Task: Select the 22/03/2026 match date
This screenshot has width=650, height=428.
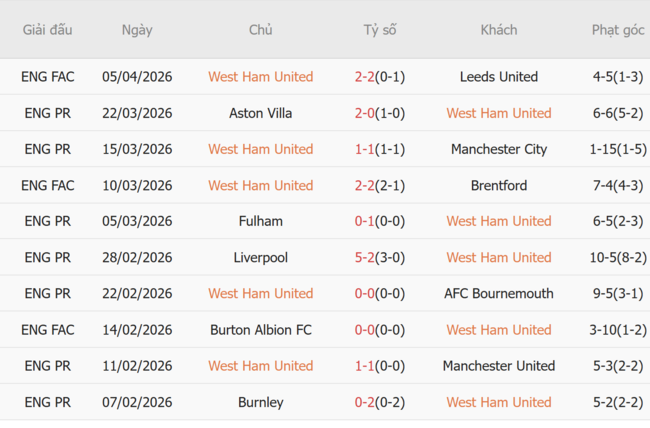Action: click(x=137, y=113)
